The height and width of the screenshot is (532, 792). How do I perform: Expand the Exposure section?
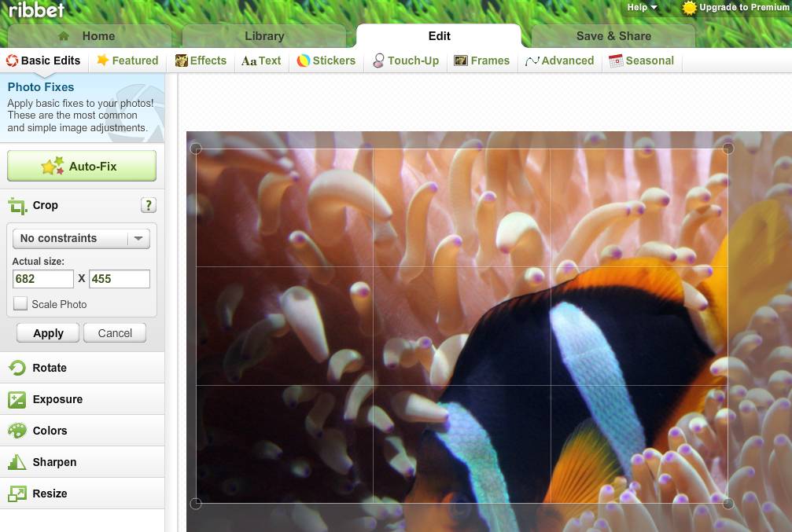(83, 399)
